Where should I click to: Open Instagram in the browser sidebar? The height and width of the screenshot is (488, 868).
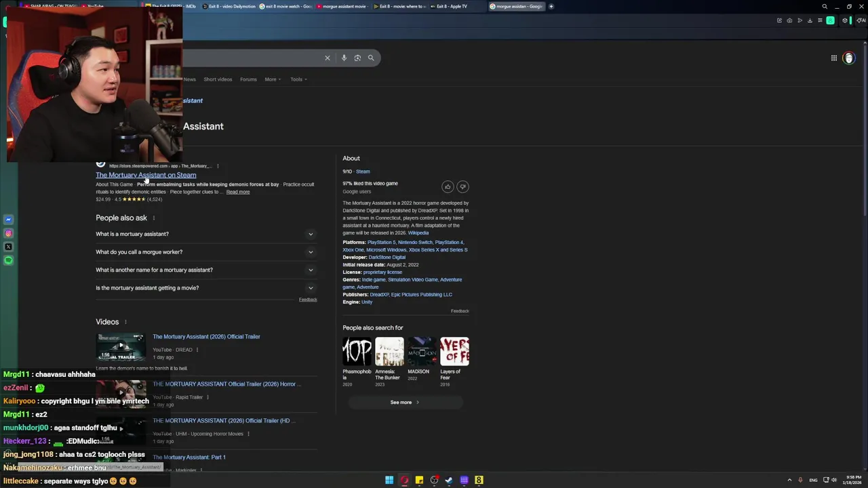(x=9, y=233)
